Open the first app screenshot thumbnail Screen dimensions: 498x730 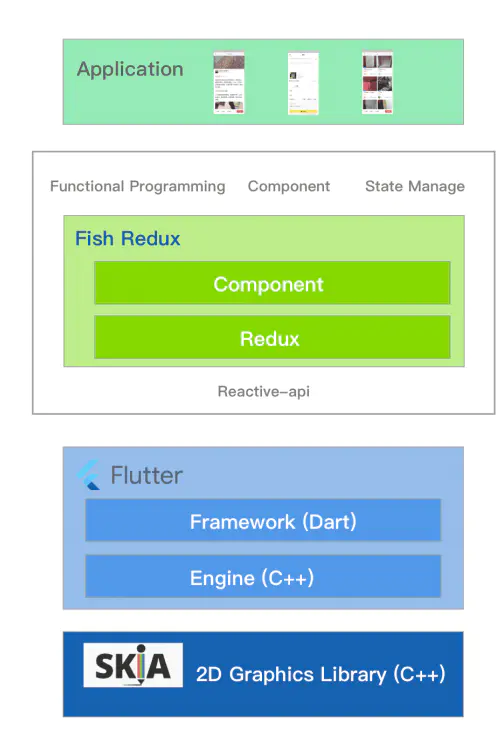coord(229,83)
